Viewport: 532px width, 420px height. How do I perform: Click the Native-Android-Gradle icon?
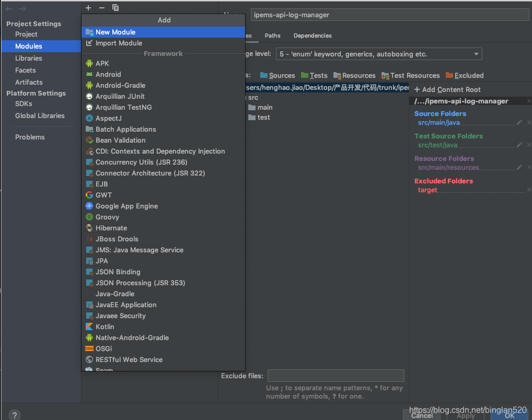click(89, 337)
